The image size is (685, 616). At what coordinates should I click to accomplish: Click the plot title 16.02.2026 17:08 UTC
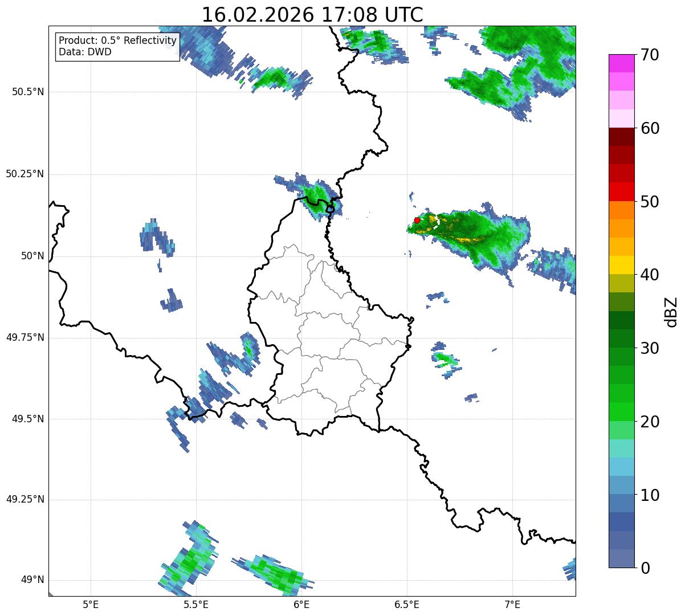[x=312, y=14]
